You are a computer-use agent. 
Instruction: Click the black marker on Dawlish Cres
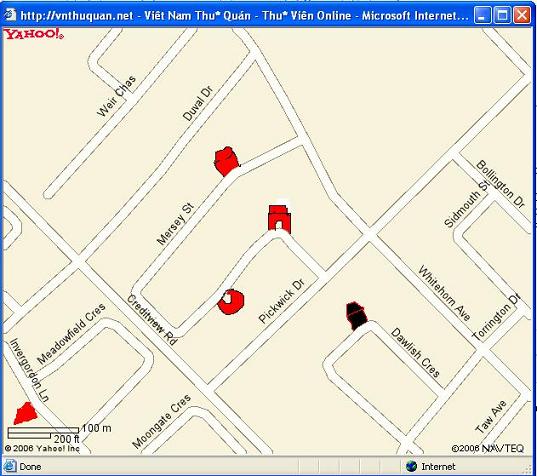click(356, 316)
